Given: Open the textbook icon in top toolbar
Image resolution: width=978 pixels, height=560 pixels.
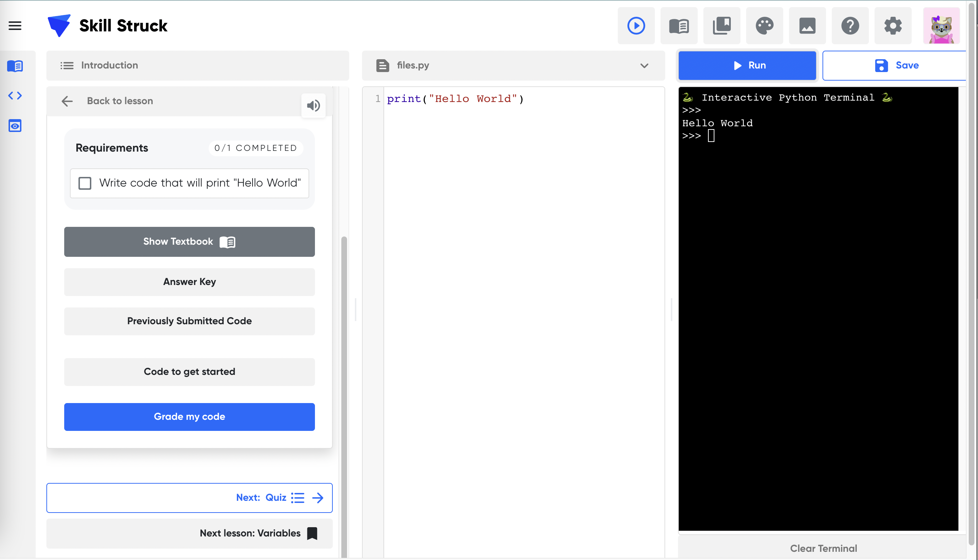Looking at the screenshot, I should click(x=679, y=26).
